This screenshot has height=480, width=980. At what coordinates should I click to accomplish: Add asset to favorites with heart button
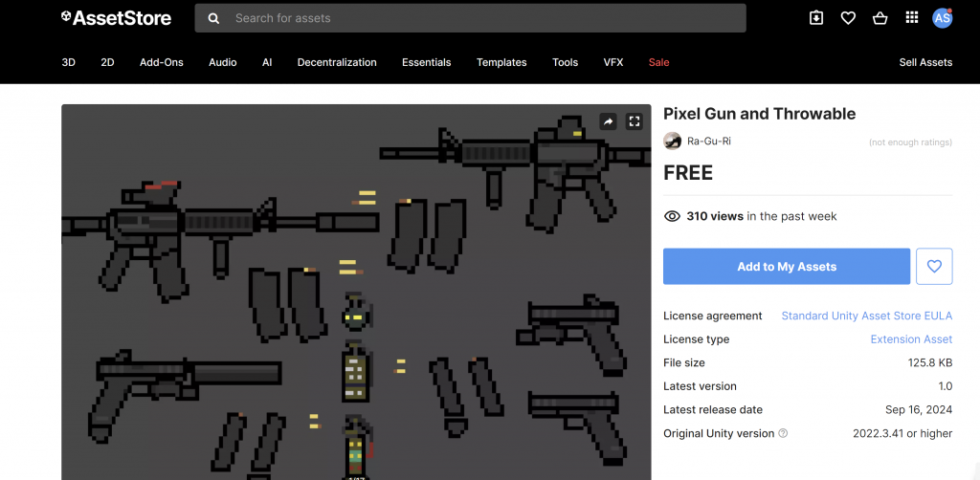(934, 267)
